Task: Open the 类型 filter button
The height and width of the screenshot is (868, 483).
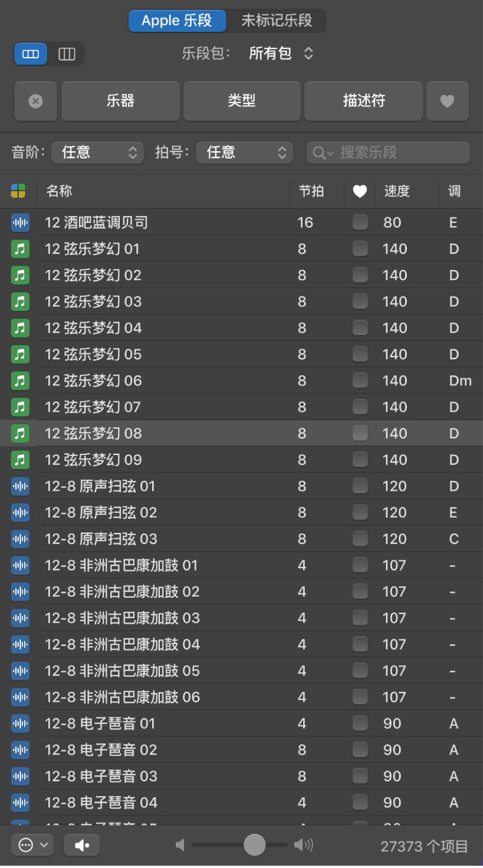Action: 242,101
